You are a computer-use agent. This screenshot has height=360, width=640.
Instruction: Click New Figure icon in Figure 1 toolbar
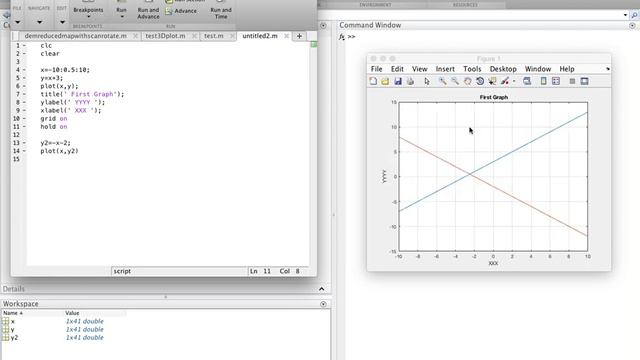[373, 81]
